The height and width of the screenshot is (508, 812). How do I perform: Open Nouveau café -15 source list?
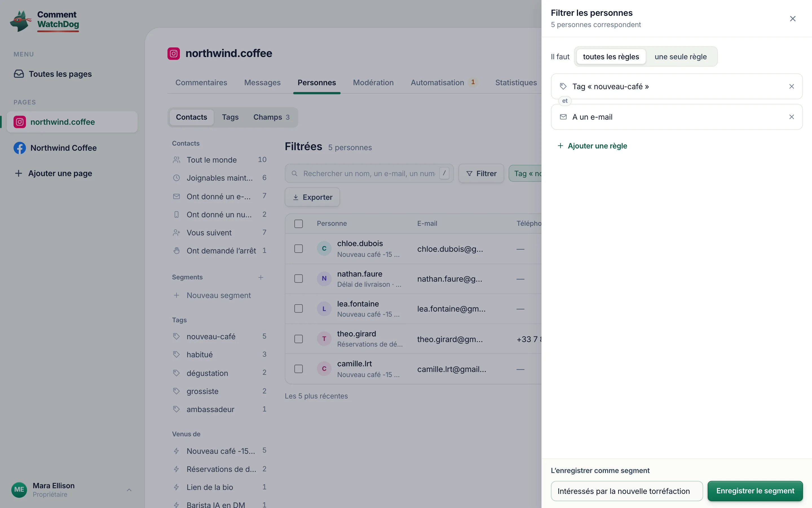(x=220, y=451)
